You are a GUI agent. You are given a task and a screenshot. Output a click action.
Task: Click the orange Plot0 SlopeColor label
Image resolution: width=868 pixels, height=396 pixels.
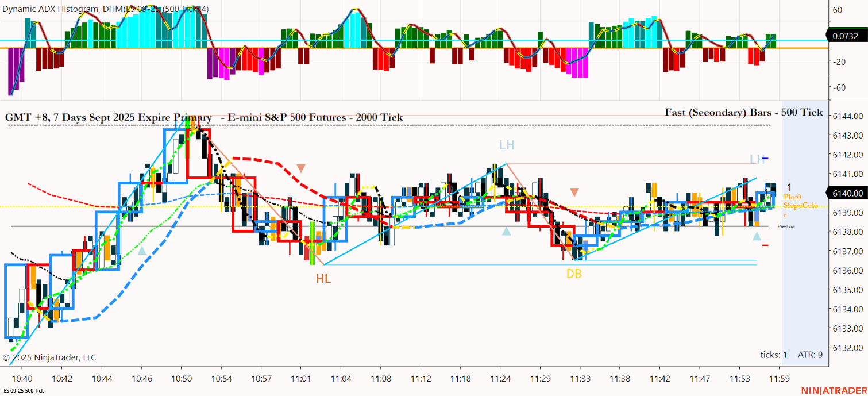point(800,206)
